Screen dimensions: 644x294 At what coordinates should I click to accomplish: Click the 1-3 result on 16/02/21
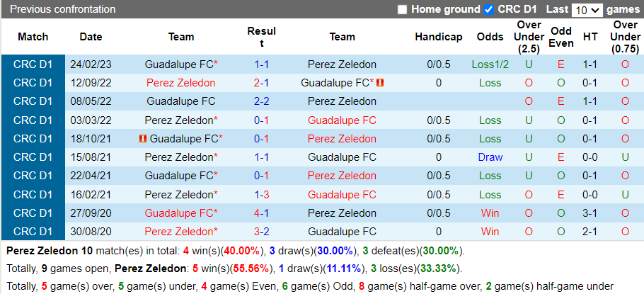261,194
